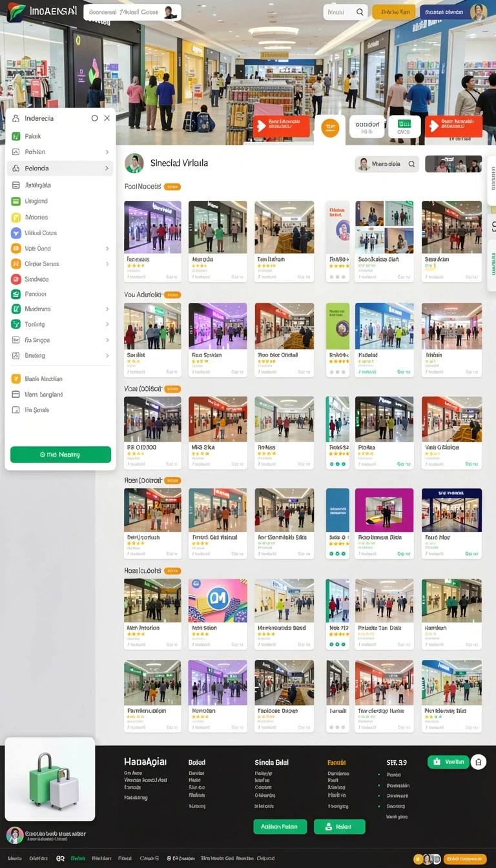Image resolution: width=496 pixels, height=868 pixels.
Task: Click the Sinedad Virlaila avatar
Action: click(x=134, y=163)
